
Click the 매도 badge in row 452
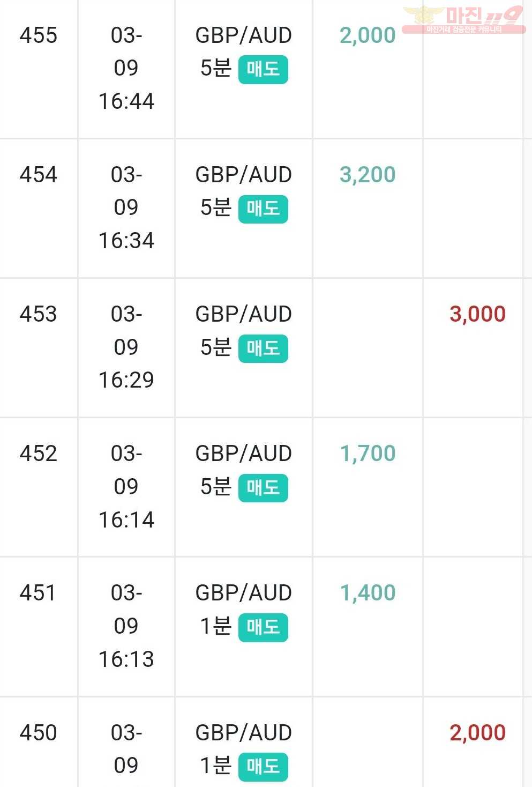tap(263, 488)
